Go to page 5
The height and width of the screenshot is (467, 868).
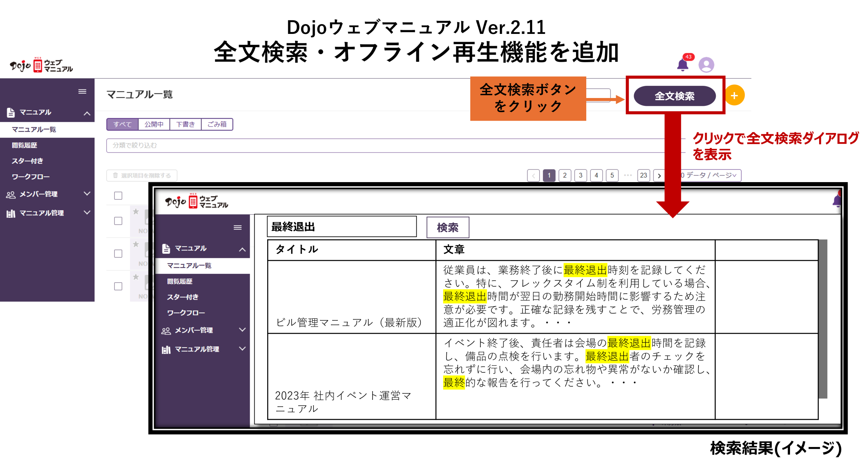point(612,175)
